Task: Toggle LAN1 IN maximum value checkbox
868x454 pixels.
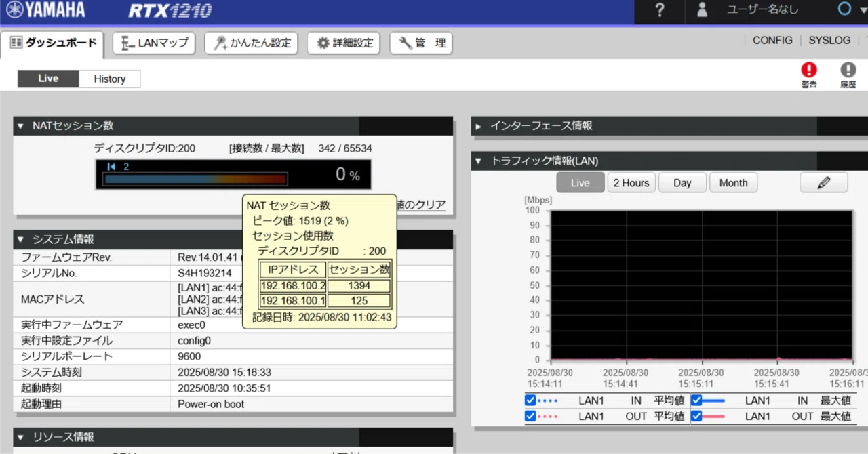Action: click(696, 400)
